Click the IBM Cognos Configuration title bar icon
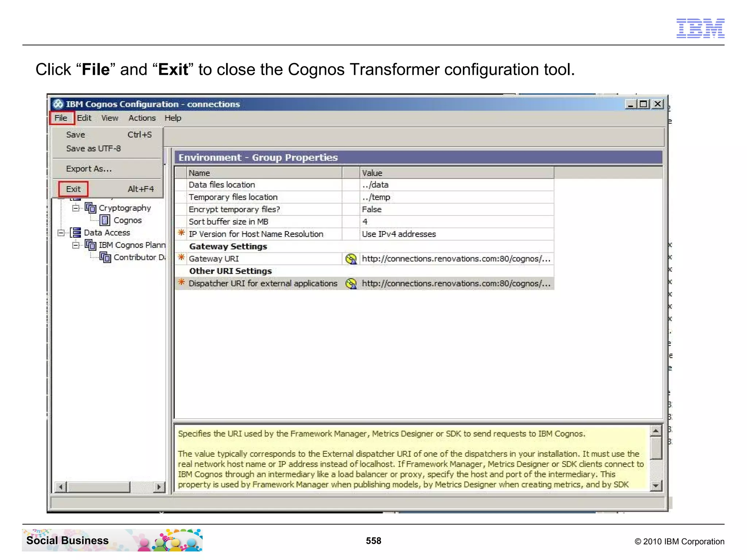747x560 pixels. [58, 104]
